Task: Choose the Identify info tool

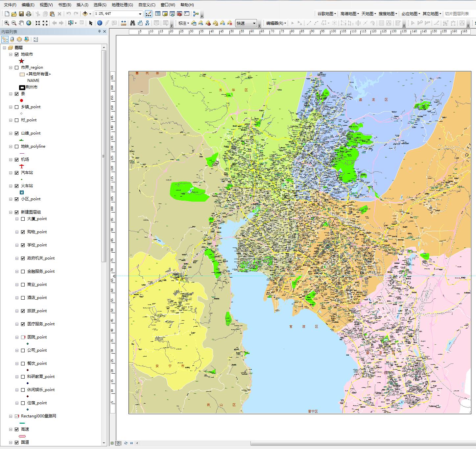Action: click(100, 23)
